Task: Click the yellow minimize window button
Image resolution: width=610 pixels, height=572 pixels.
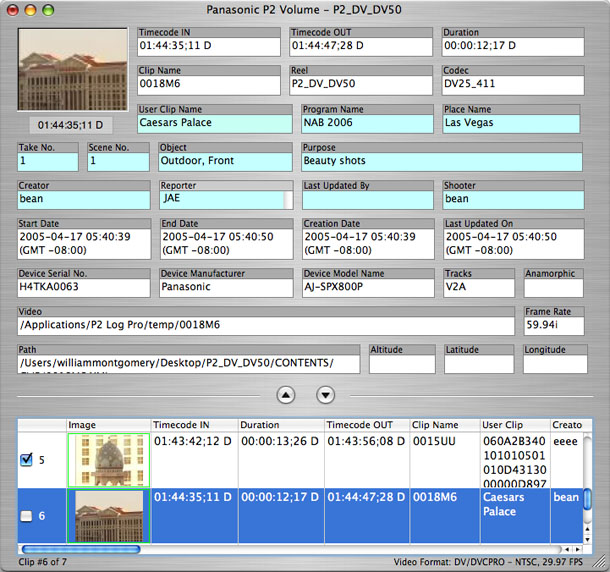Action: [x=30, y=10]
